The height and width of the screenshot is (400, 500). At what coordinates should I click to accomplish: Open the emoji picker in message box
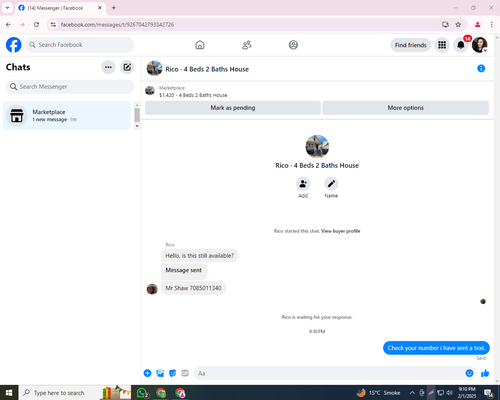click(469, 373)
